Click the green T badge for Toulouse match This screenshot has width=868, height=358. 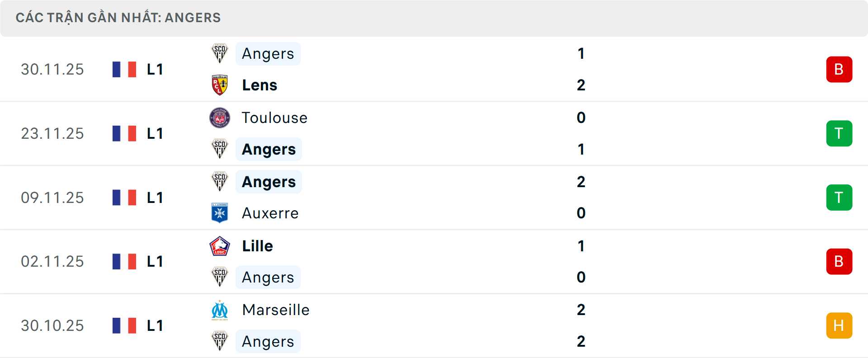click(839, 133)
